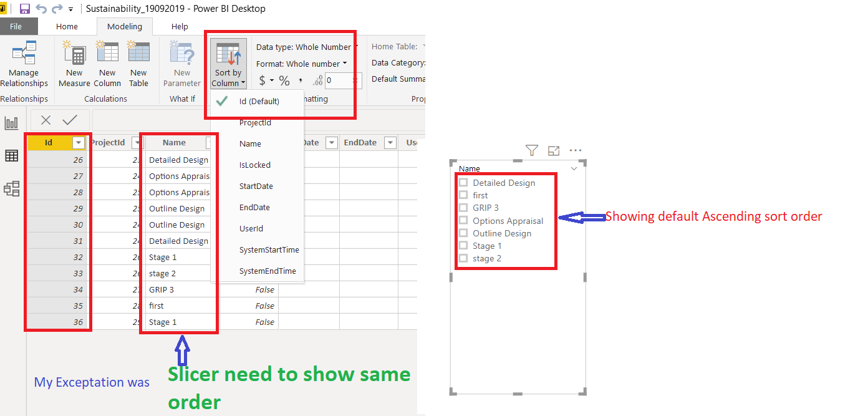Choose StartDate in the sort menu

point(257,186)
